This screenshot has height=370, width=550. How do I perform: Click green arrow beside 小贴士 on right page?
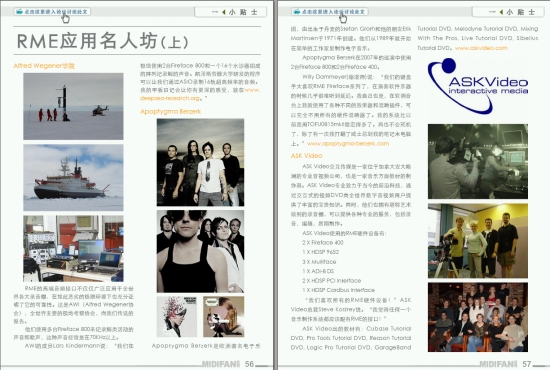click(x=501, y=12)
